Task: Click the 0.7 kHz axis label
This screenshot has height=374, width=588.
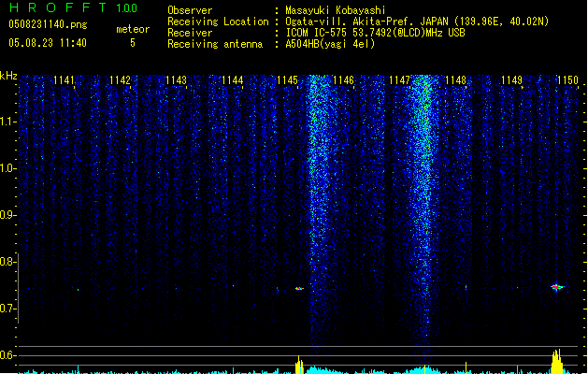Action: coord(7,309)
